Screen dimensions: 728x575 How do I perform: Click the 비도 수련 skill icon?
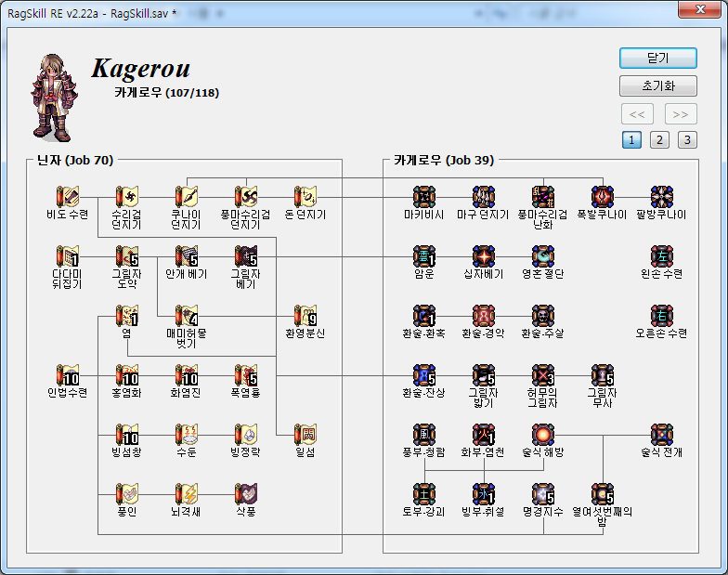pos(68,196)
